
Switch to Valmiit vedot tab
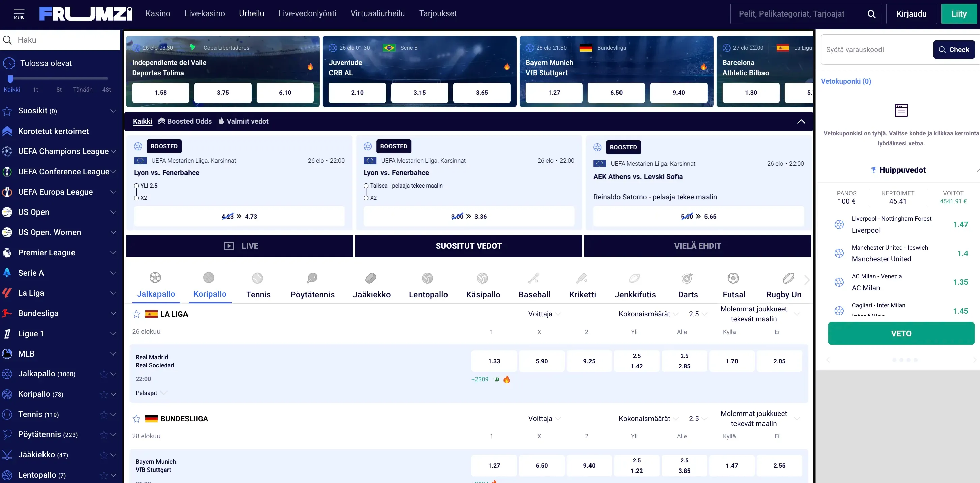point(243,121)
